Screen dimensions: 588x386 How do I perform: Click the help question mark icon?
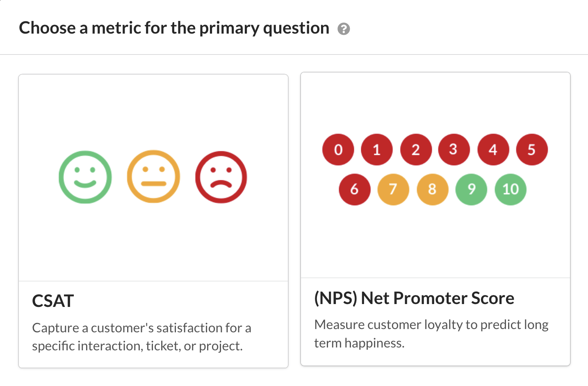coord(344,29)
